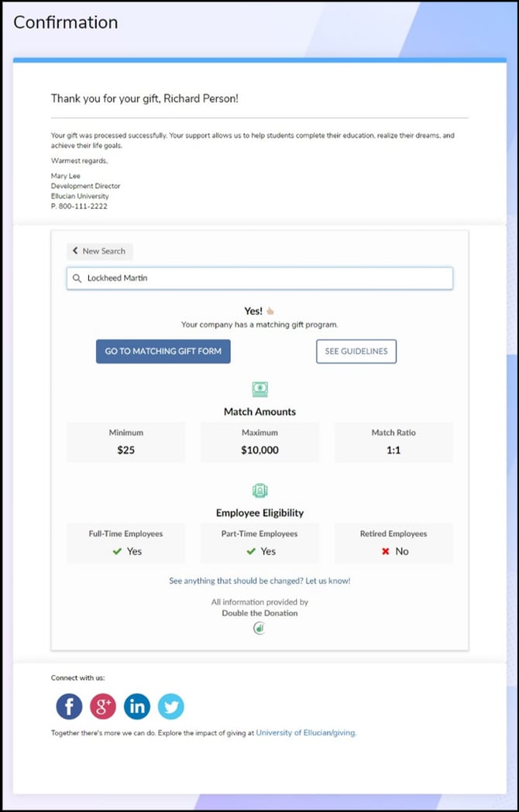Image resolution: width=519 pixels, height=812 pixels.
Task: Select the Match Ratio 1:1 card
Action: pos(394,442)
